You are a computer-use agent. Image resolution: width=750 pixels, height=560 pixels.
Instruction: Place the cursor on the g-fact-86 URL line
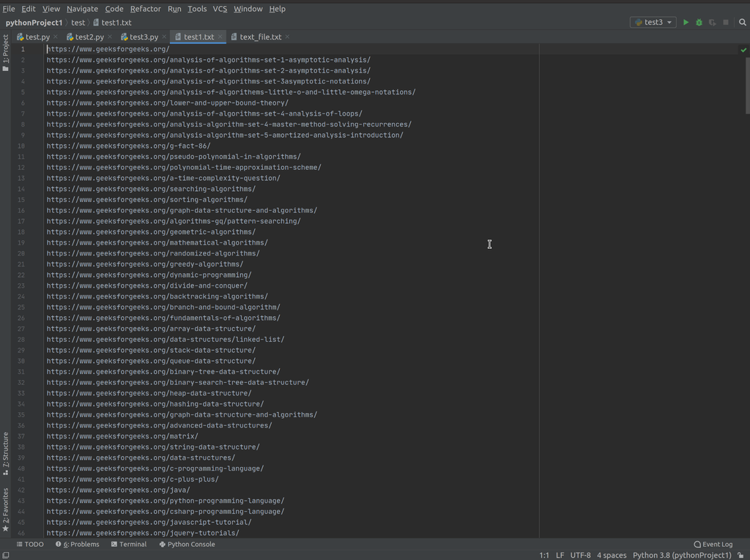pos(128,146)
